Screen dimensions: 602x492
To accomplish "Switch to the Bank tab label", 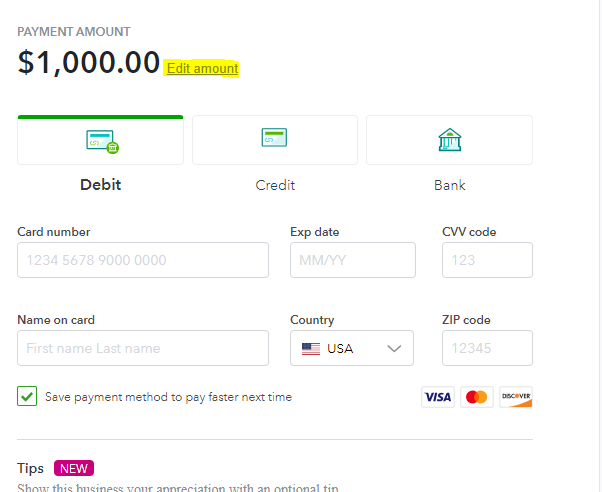I will (449, 185).
